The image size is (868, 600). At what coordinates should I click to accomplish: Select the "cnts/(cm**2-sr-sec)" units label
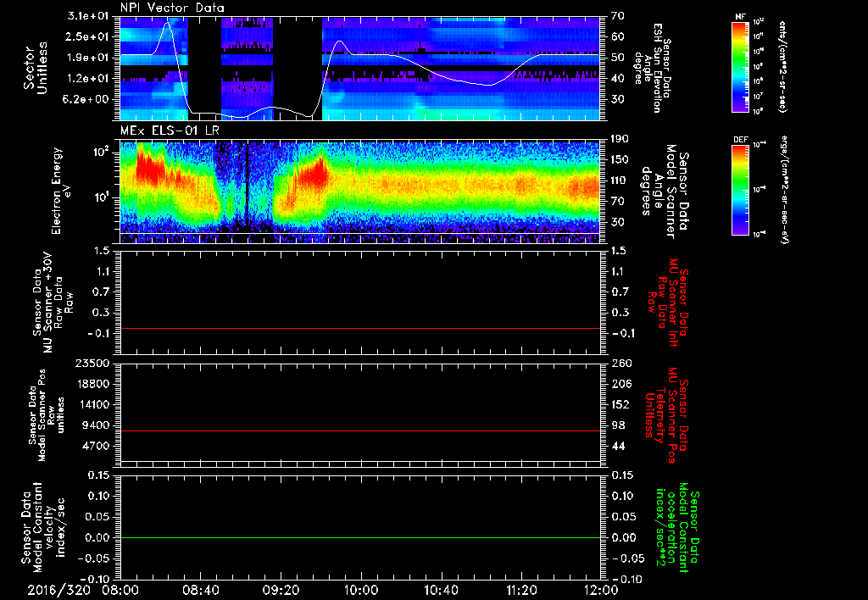(782, 66)
